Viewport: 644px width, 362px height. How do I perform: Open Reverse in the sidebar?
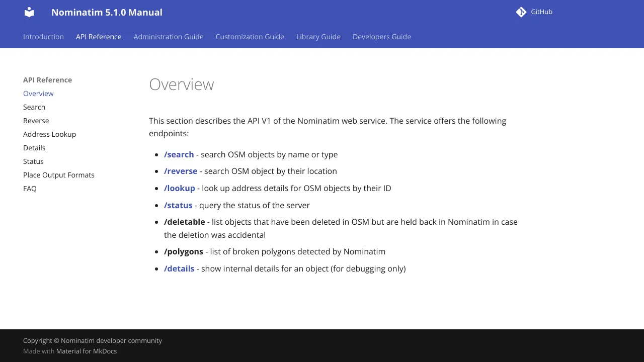pyautogui.click(x=36, y=121)
